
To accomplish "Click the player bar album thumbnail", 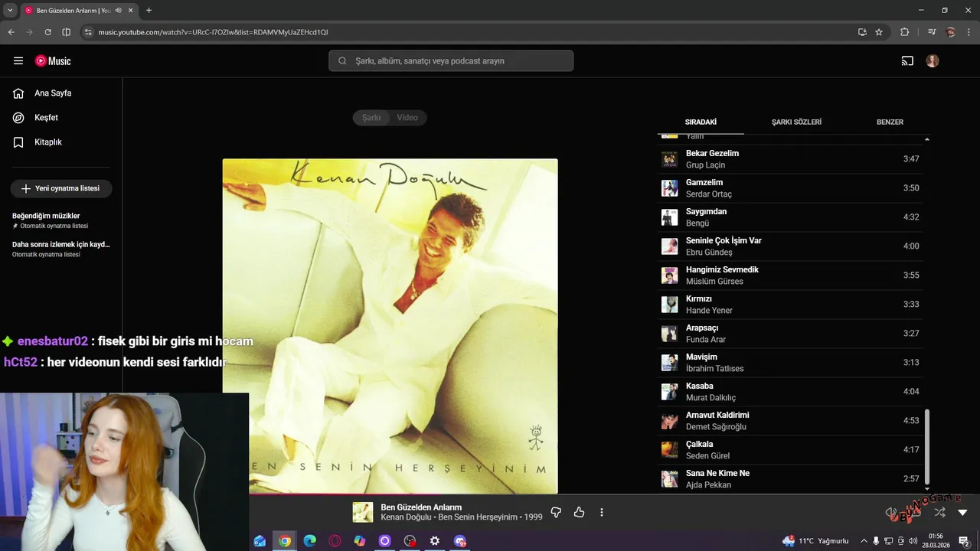I will (x=363, y=512).
